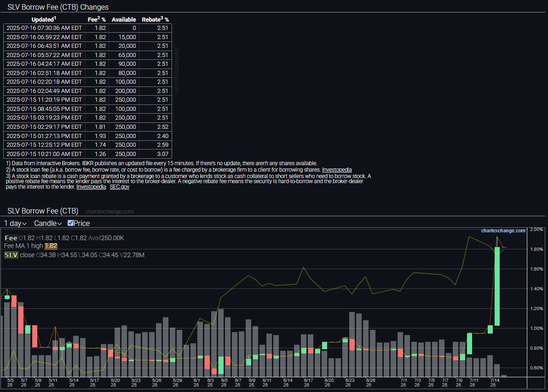This screenshot has height=392, width=548.
Task: Click the 6/23 25 date axis label
Action: pyautogui.click(x=349, y=382)
